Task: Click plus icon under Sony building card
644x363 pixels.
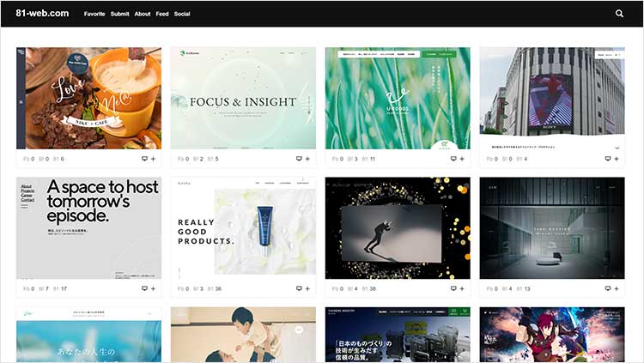Action: pyautogui.click(x=617, y=159)
